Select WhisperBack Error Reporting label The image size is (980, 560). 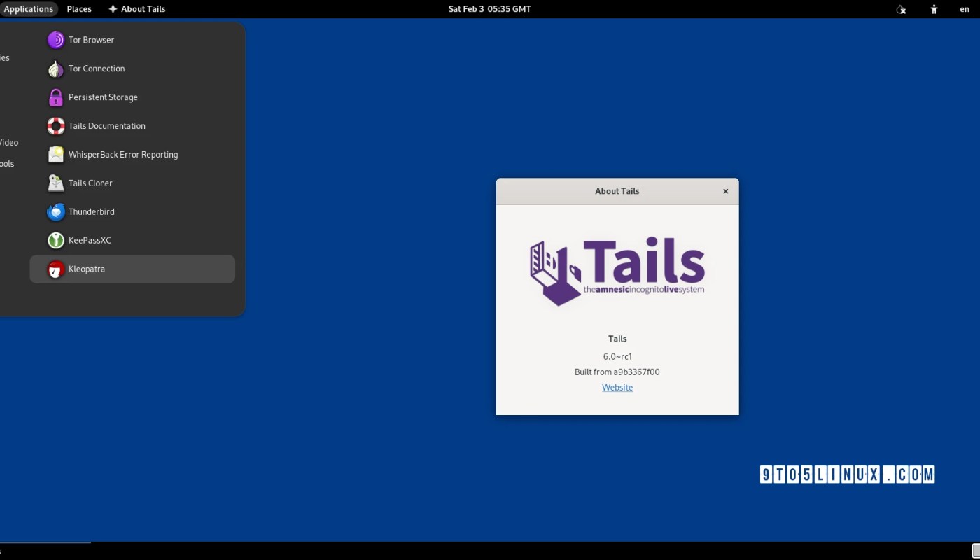coord(123,155)
